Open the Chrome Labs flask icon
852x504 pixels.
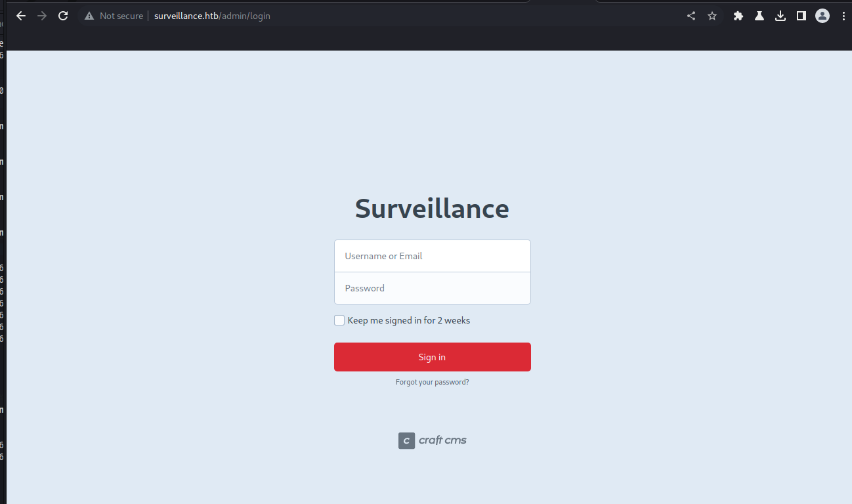(759, 16)
